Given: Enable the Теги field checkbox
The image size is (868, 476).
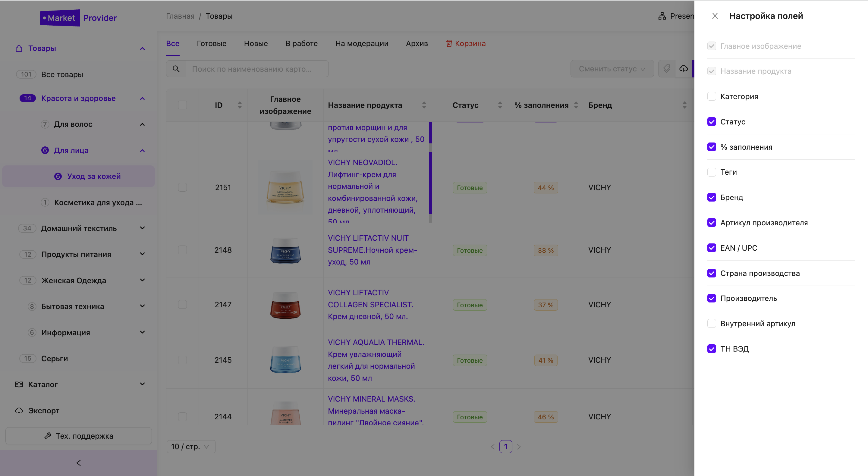Looking at the screenshot, I should pos(712,172).
